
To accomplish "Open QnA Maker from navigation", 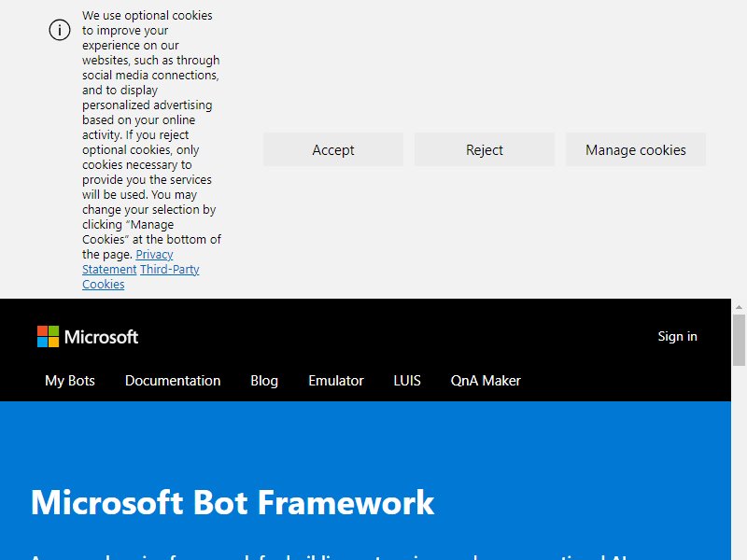I will click(x=486, y=381).
